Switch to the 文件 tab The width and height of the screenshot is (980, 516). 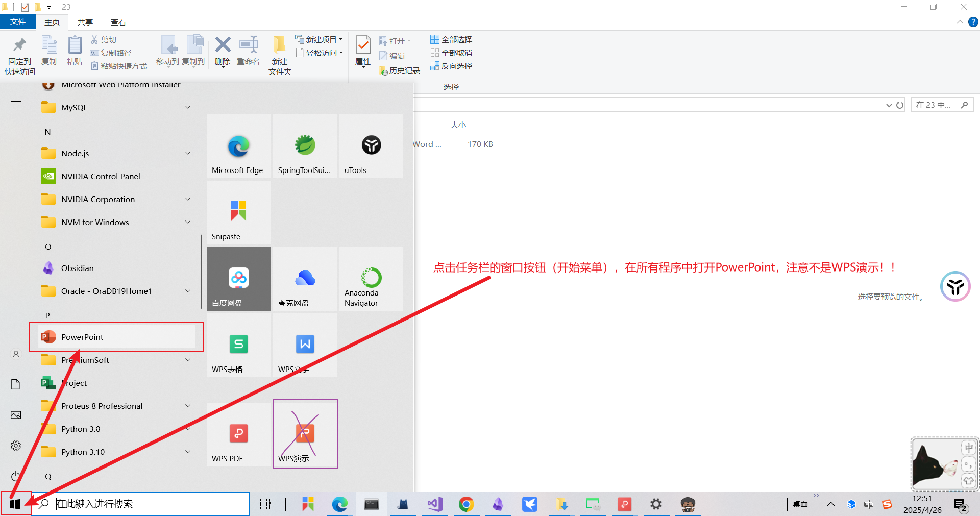click(x=18, y=22)
